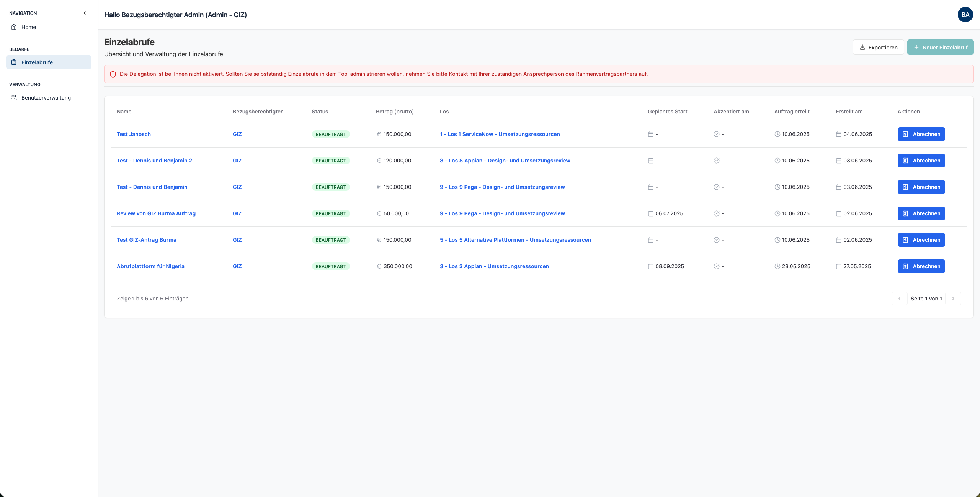Go to previous page arrow
Screen dimensions: 980x497
pyautogui.click(x=900, y=299)
